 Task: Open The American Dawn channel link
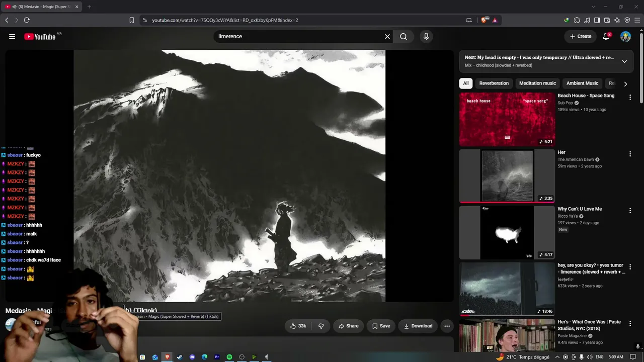[x=576, y=159]
